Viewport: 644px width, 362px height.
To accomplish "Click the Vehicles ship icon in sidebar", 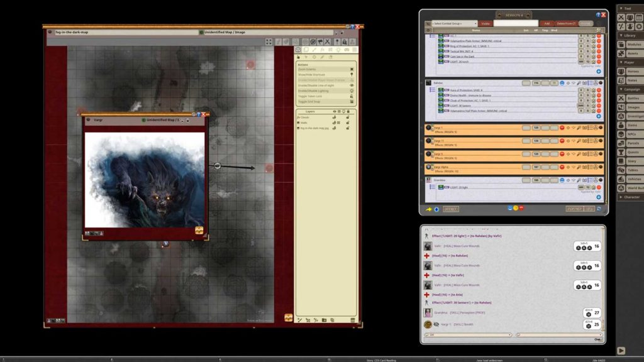I will click(x=621, y=179).
